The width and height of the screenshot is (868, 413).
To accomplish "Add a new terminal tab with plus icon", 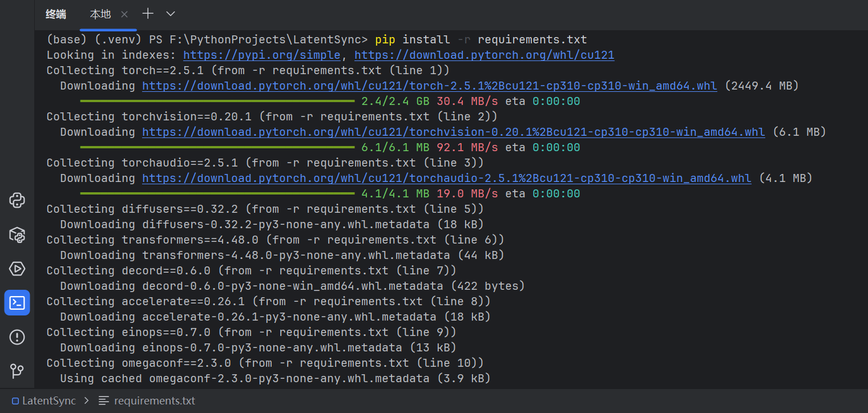I will [148, 14].
